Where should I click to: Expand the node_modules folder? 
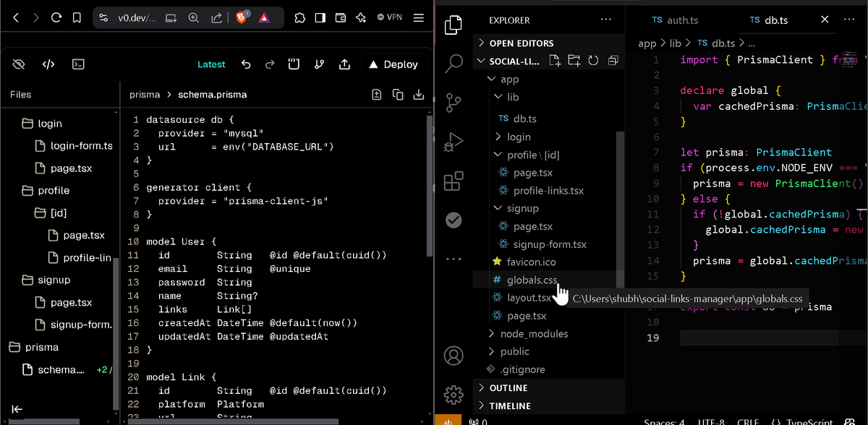[534, 334]
